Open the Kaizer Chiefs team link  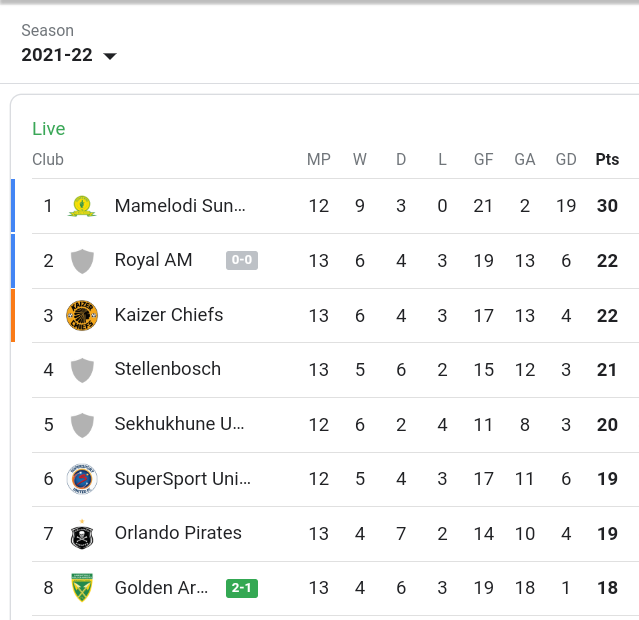pos(169,315)
